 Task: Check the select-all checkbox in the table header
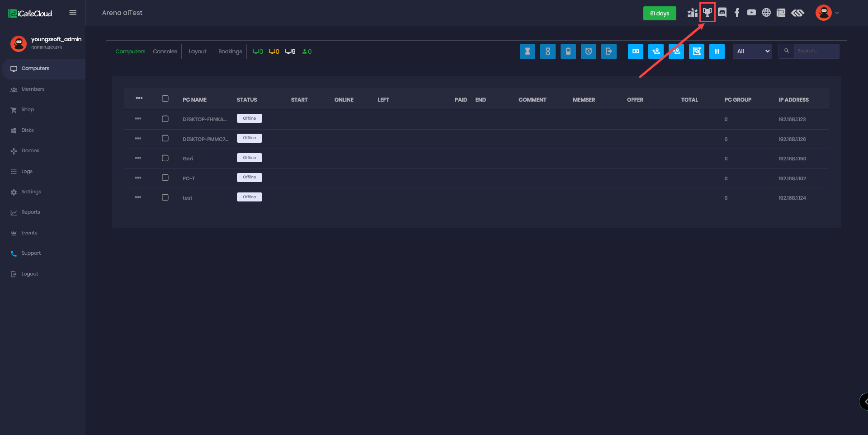[x=165, y=98]
